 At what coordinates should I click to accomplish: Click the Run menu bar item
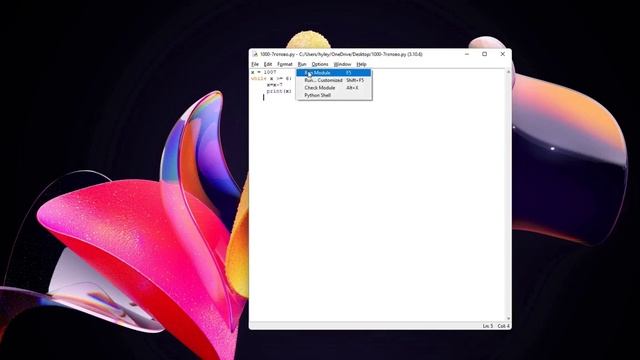pyautogui.click(x=302, y=64)
